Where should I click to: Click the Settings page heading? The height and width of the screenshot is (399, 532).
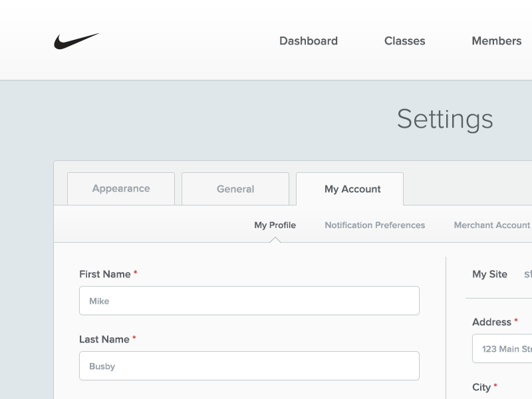pos(445,120)
